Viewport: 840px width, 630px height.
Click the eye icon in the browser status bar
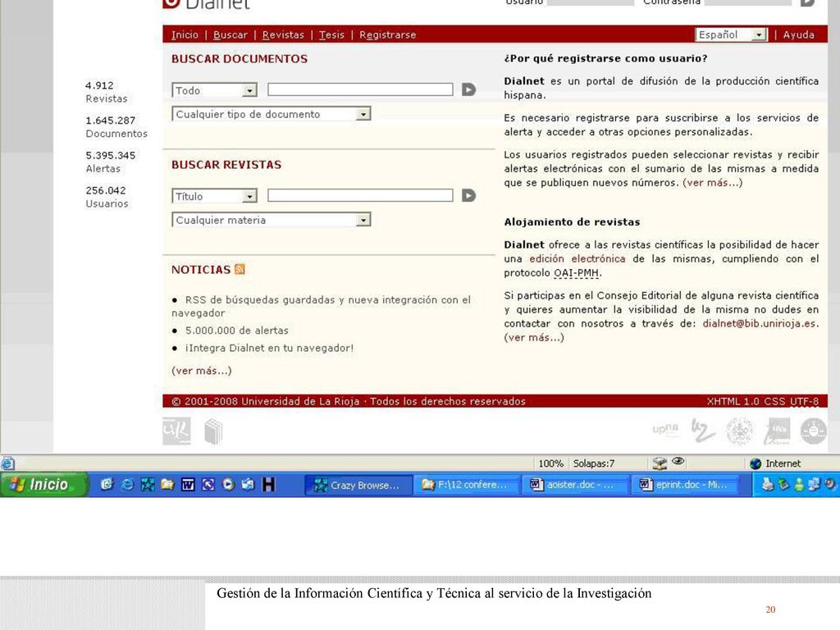(678, 461)
